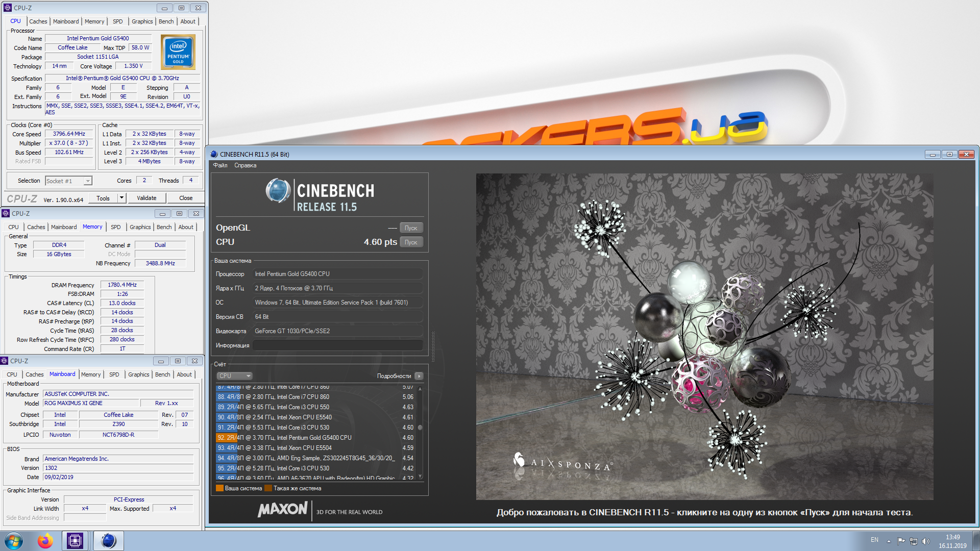Viewport: 980px width, 551px height.
Task: Open network tray icon
Action: [914, 541]
